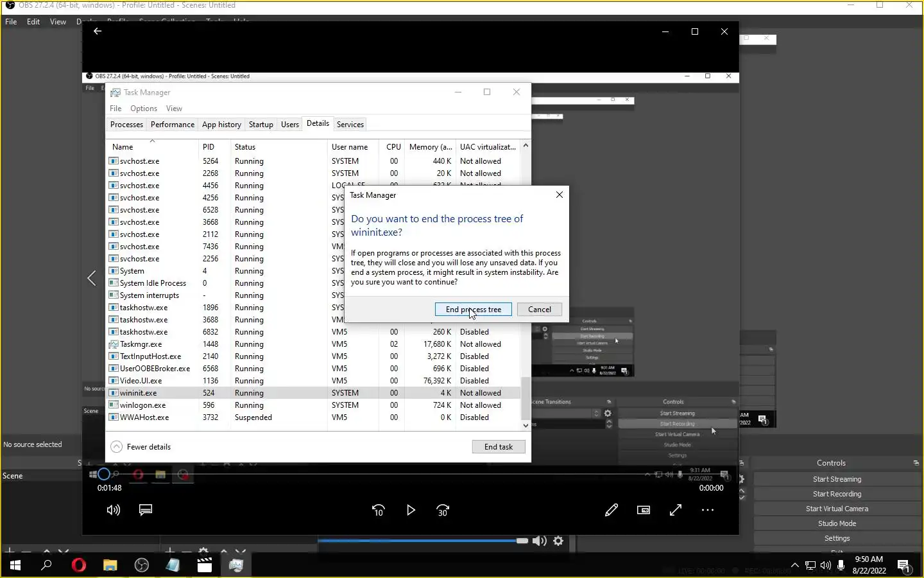Switch to the Performance tab

pyautogui.click(x=173, y=125)
